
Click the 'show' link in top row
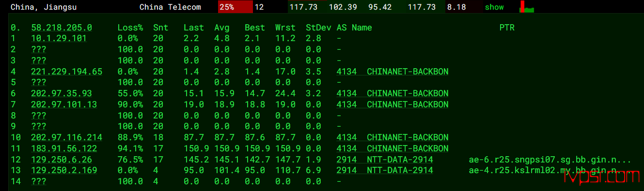[494, 7]
